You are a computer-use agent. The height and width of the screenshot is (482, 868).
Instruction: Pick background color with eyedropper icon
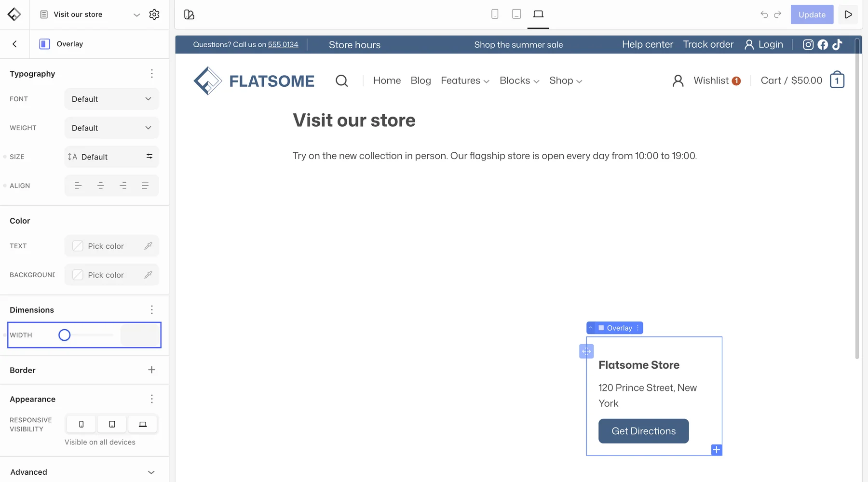[149, 275]
